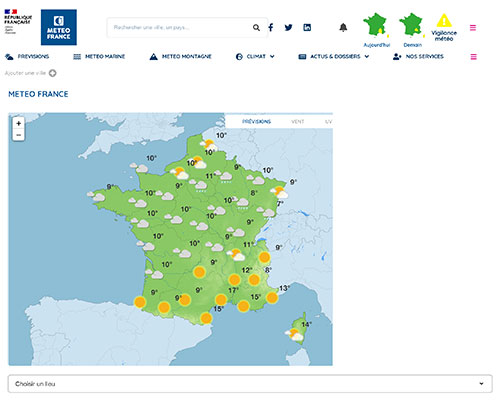Click the notifications bell icon
This screenshot has width=500, height=400.
[x=343, y=27]
